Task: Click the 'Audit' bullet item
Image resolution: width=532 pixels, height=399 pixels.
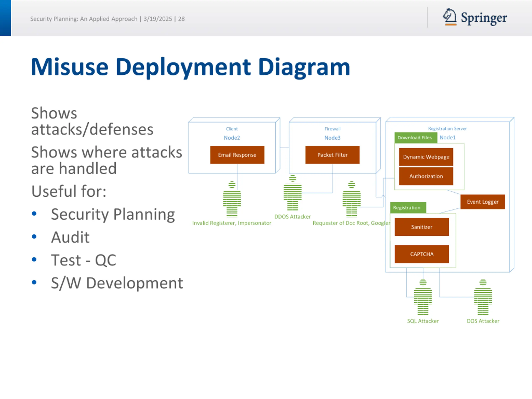Action: click(70, 237)
